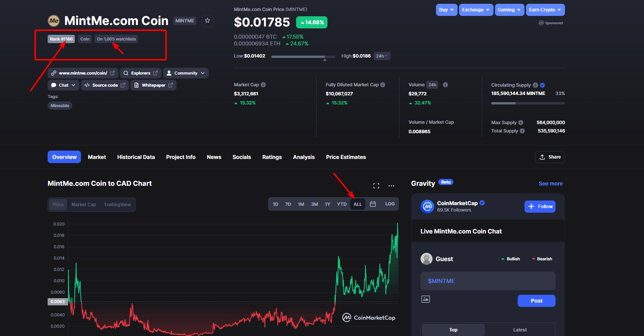Click Circulating Supply info icon

point(535,85)
